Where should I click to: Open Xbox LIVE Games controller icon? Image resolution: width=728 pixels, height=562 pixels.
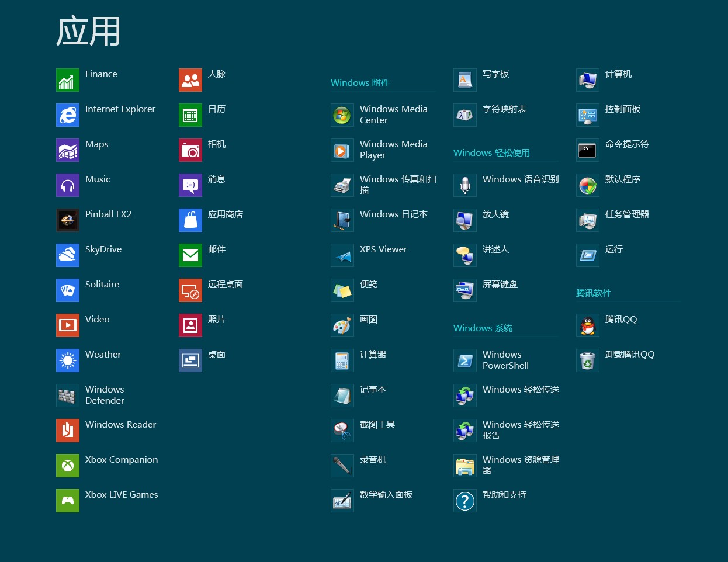68,501
